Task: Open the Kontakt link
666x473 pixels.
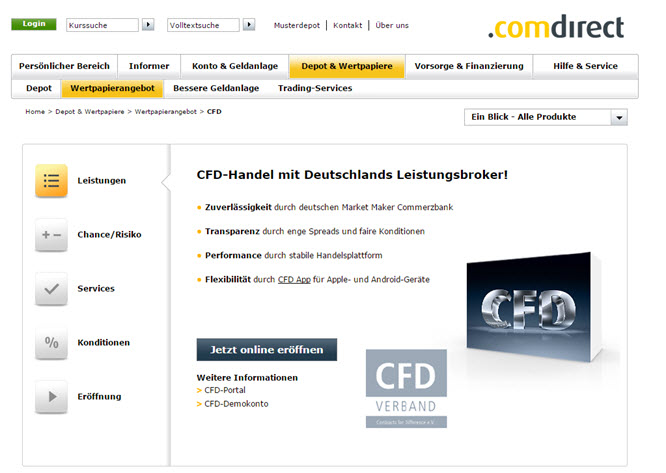Action: click(x=347, y=25)
